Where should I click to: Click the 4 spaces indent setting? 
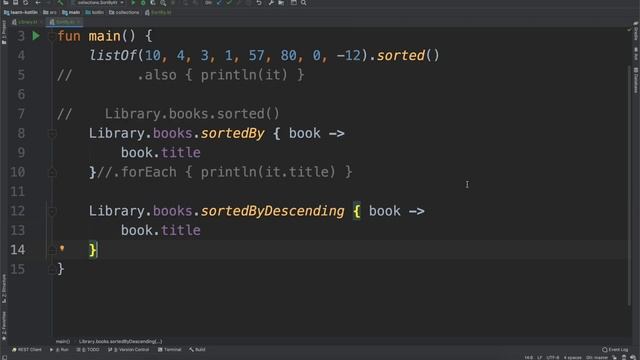572,358
